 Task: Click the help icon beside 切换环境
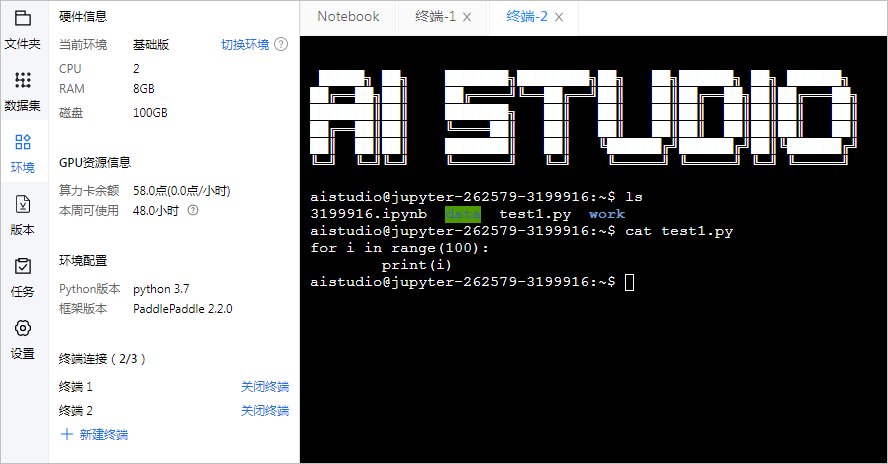(x=281, y=44)
